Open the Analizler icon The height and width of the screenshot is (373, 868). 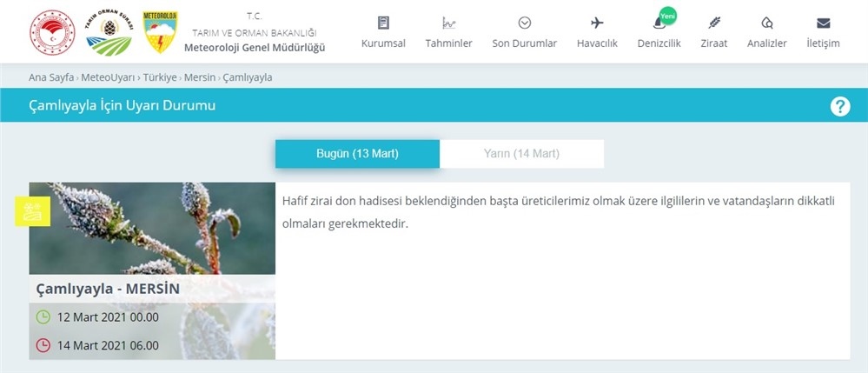coord(766,23)
